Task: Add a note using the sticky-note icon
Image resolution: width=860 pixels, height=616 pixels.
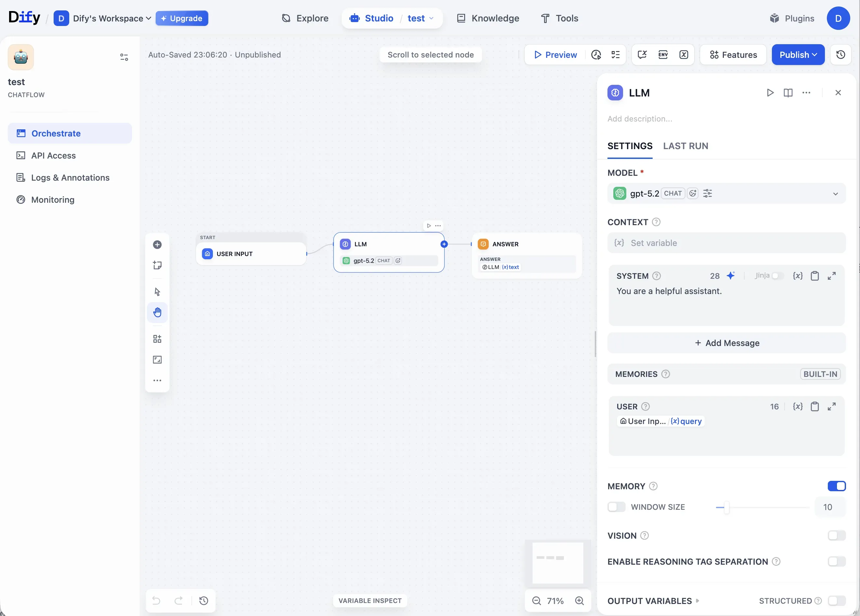Action: point(157,265)
